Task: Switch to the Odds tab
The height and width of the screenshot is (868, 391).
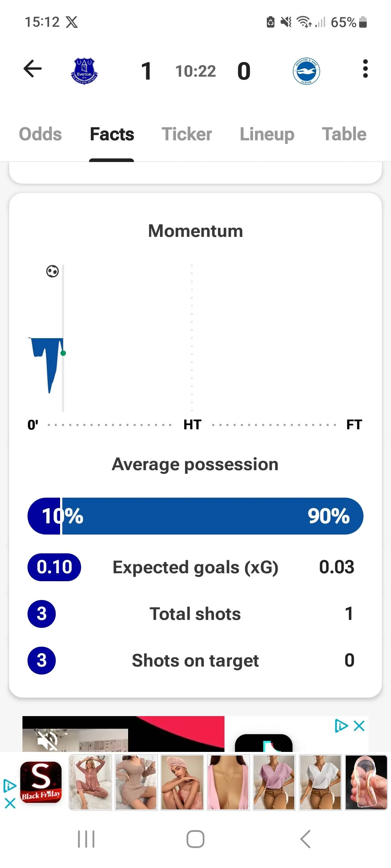Action: point(40,134)
